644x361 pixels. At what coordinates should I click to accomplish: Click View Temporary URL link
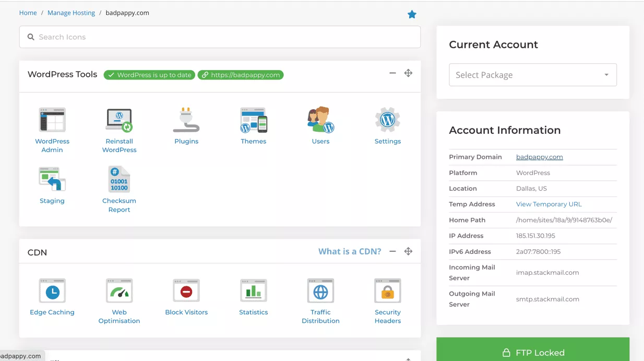pyautogui.click(x=548, y=204)
